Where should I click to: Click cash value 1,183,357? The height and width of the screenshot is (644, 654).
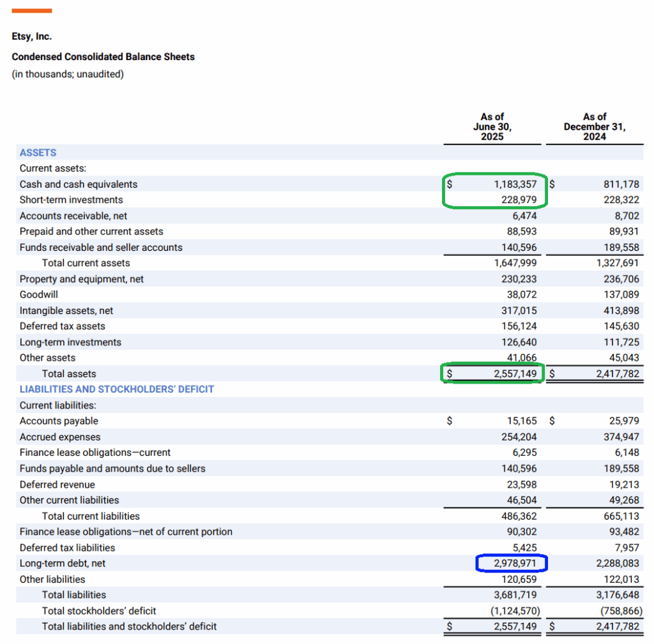click(515, 184)
